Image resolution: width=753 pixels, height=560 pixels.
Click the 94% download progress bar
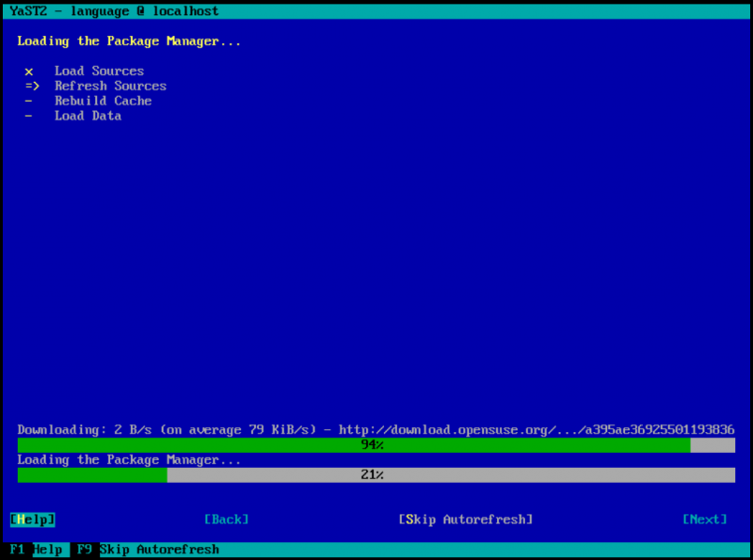pos(376,445)
